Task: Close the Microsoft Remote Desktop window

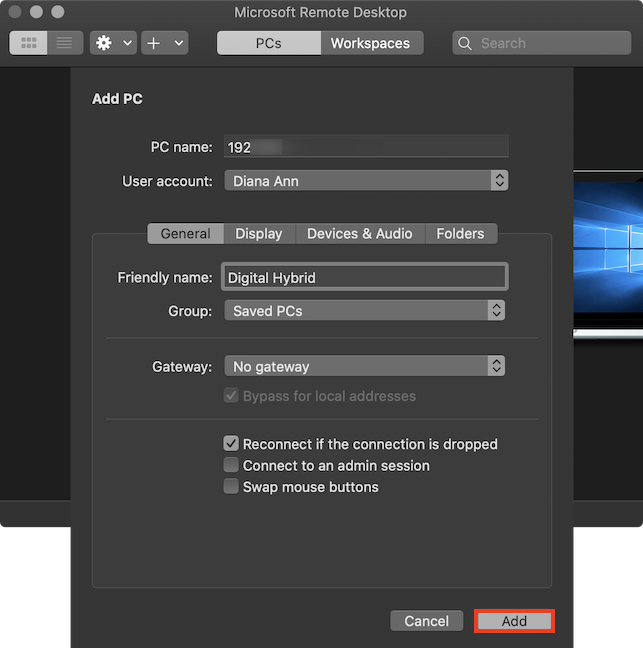Action: [x=15, y=12]
